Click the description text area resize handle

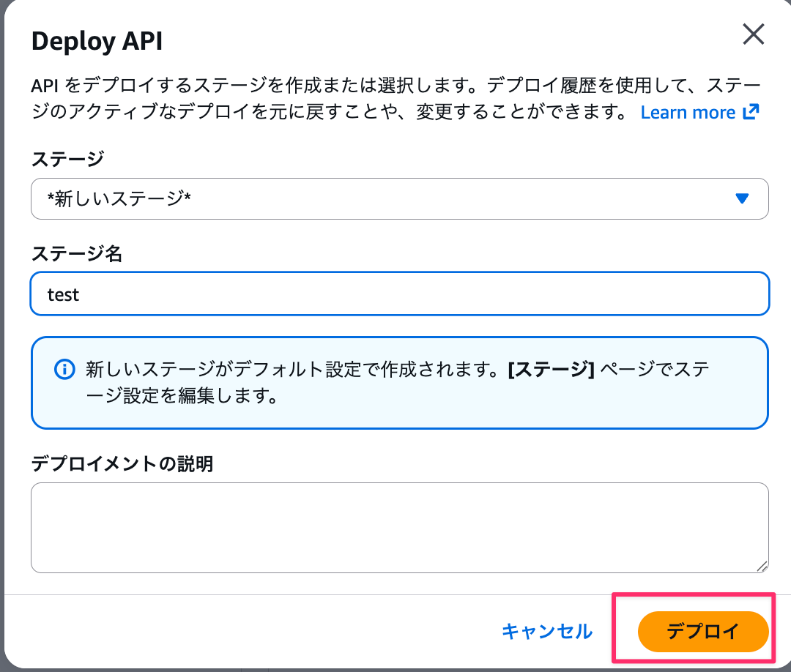pos(762,566)
